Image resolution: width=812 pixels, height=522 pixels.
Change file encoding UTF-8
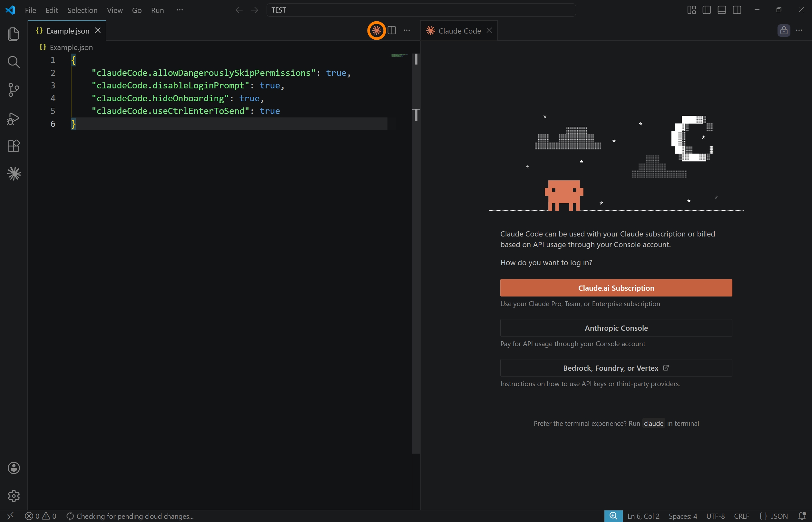coord(716,516)
